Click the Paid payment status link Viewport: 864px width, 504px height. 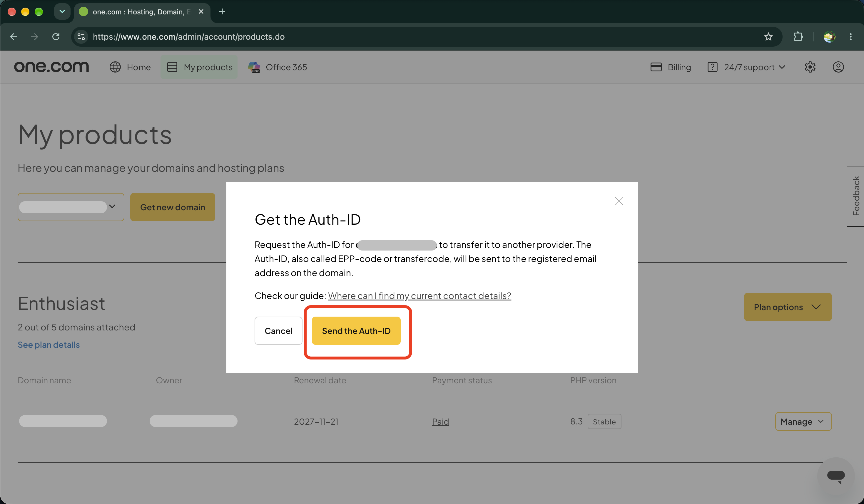440,421
